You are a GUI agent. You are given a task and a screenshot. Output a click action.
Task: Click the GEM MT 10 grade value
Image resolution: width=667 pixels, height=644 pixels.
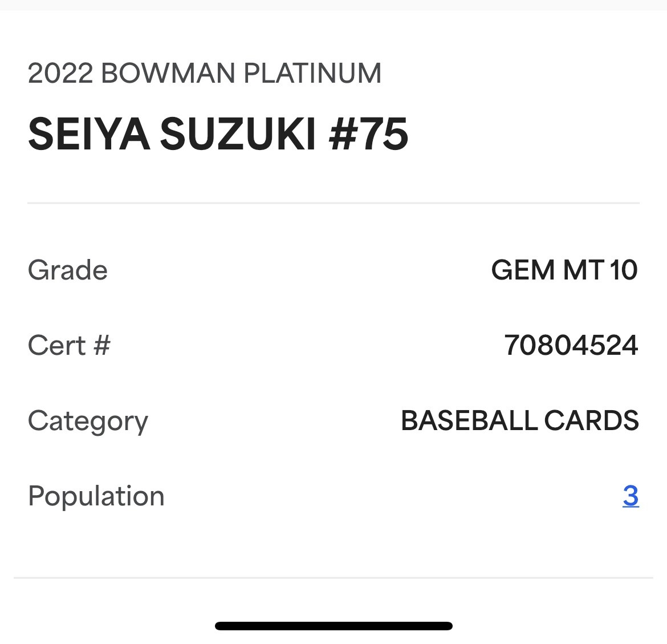(564, 270)
